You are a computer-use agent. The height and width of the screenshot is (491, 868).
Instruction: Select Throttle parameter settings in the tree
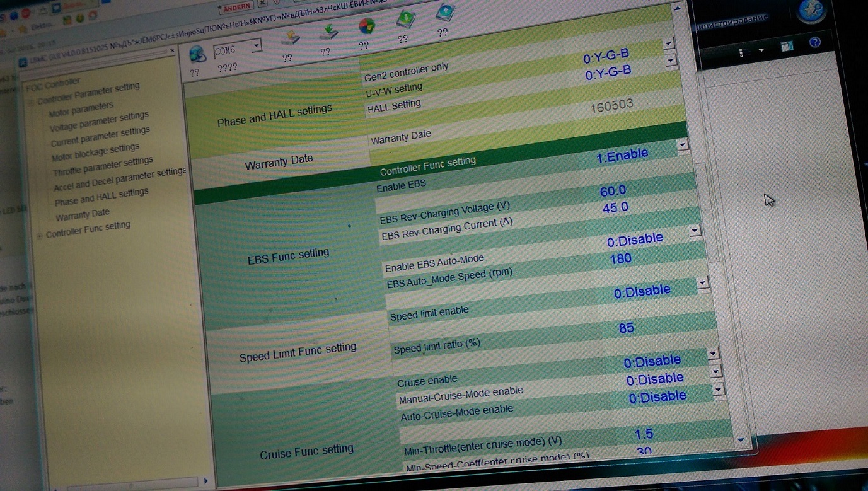[x=103, y=166]
